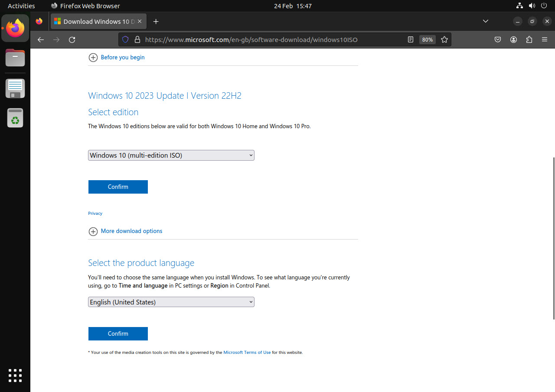Open the extensions puzzle icon
The height and width of the screenshot is (392, 555).
pyautogui.click(x=529, y=39)
